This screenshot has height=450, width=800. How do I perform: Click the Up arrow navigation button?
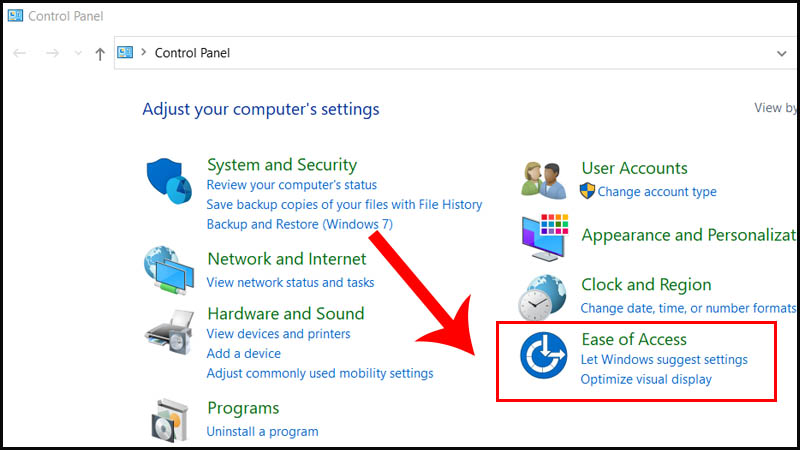(x=100, y=54)
